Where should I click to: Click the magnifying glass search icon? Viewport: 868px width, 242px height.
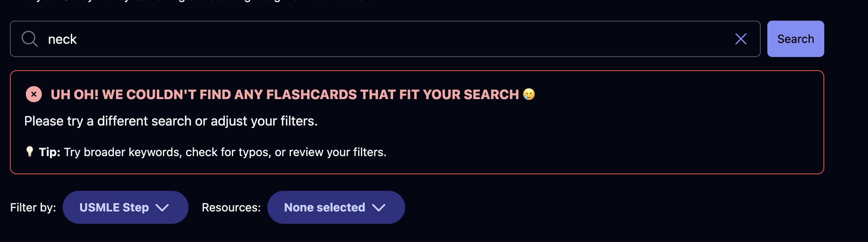[30, 39]
